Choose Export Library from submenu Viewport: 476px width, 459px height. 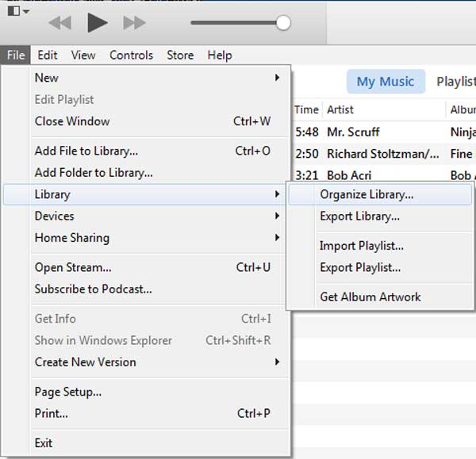pyautogui.click(x=359, y=216)
